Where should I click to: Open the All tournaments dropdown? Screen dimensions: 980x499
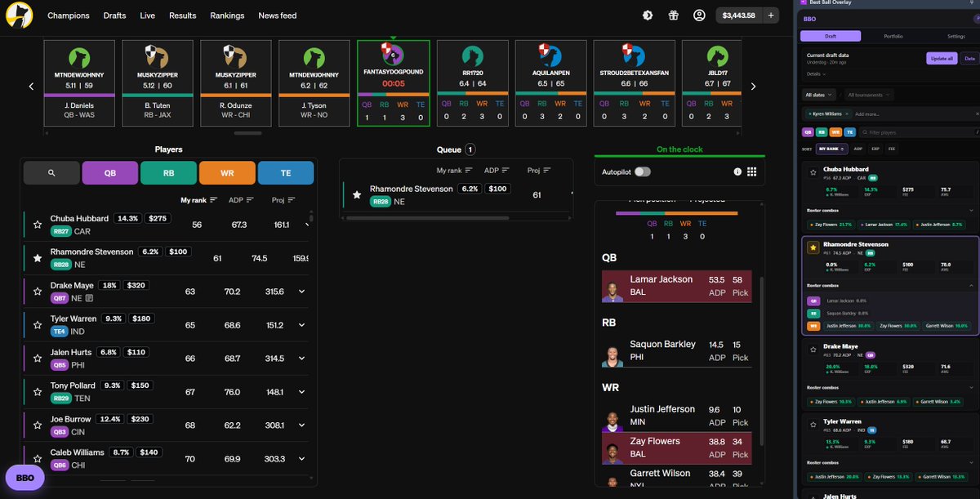pyautogui.click(x=867, y=95)
